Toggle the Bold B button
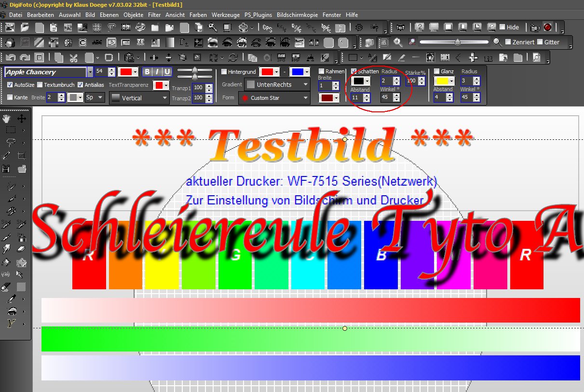Screen dimensions: 584x392 pyautogui.click(x=147, y=72)
